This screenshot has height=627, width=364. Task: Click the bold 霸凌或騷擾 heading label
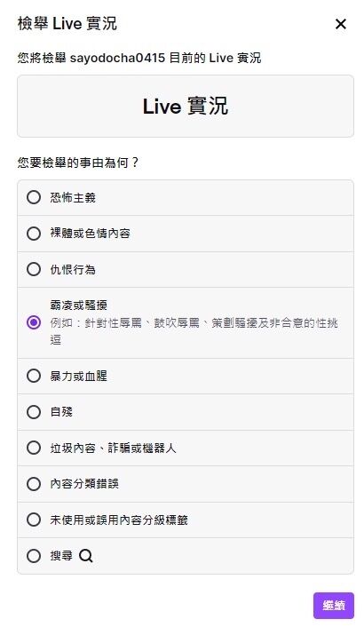click(x=79, y=306)
